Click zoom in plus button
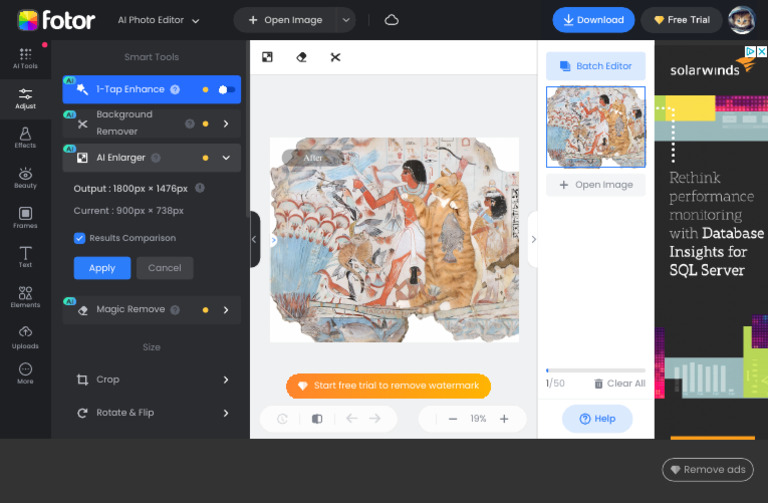This screenshot has height=503, width=768. pos(504,419)
